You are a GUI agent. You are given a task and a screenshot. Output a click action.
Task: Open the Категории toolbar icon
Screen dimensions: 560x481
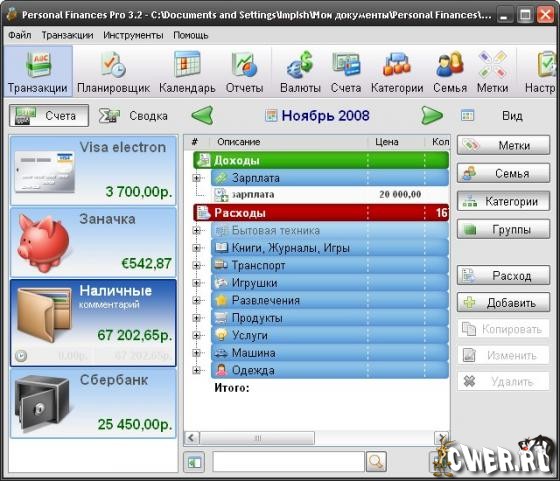pyautogui.click(x=397, y=71)
